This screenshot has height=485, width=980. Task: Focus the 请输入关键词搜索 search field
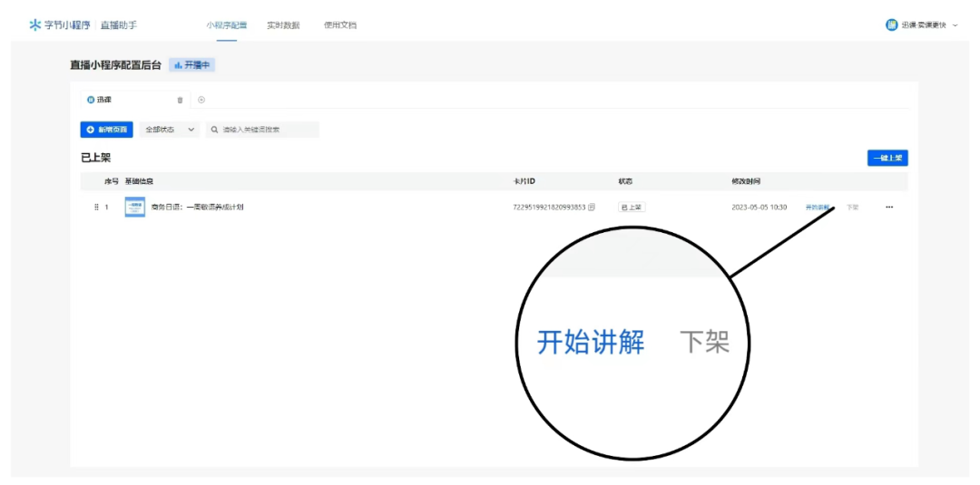pos(262,130)
